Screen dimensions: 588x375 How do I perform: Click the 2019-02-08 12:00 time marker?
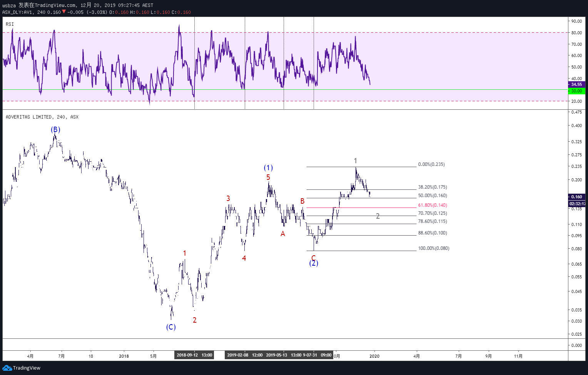[x=245, y=355]
